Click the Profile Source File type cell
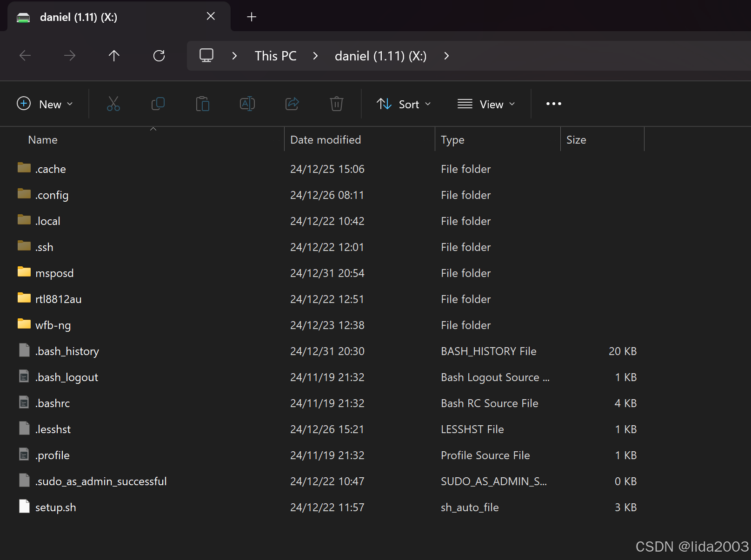 (x=485, y=455)
